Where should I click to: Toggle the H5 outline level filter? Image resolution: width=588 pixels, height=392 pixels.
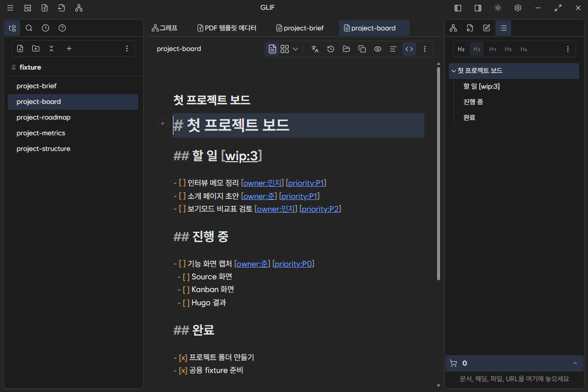508,49
